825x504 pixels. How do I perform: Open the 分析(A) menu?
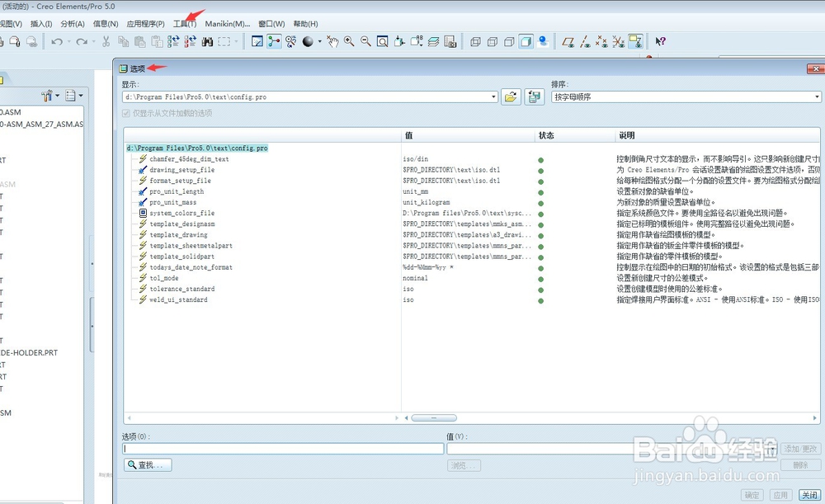pos(73,24)
